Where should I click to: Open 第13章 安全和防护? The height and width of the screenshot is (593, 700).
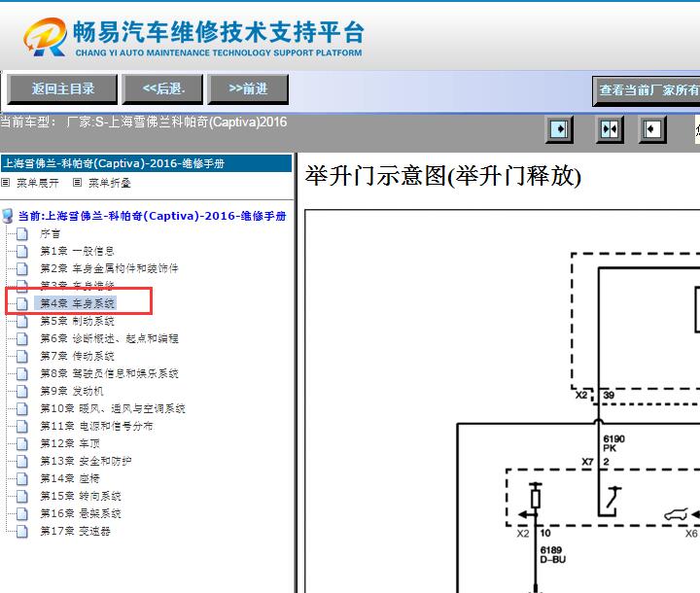(86, 461)
